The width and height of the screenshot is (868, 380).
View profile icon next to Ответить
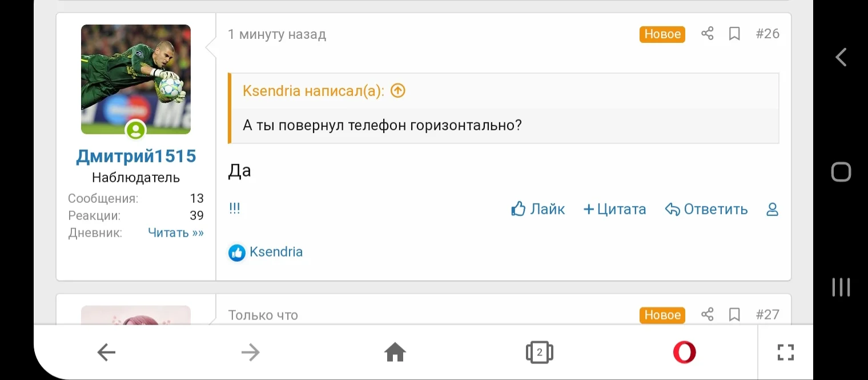coord(772,209)
